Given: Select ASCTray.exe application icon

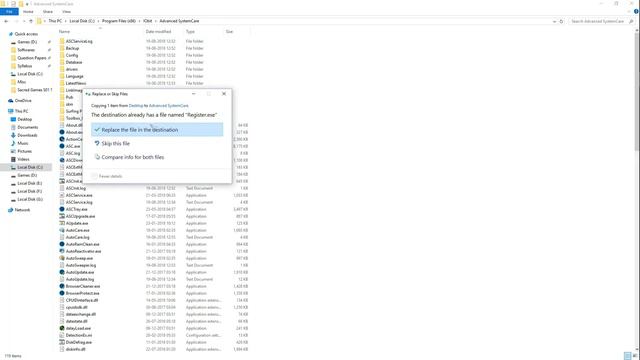Looking at the screenshot, I should point(62,209).
